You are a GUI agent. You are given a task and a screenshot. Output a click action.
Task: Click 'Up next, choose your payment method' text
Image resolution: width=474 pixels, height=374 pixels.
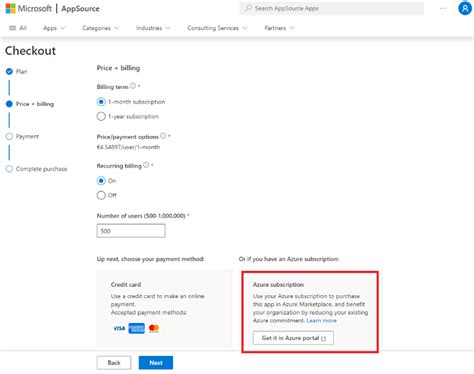coord(150,259)
